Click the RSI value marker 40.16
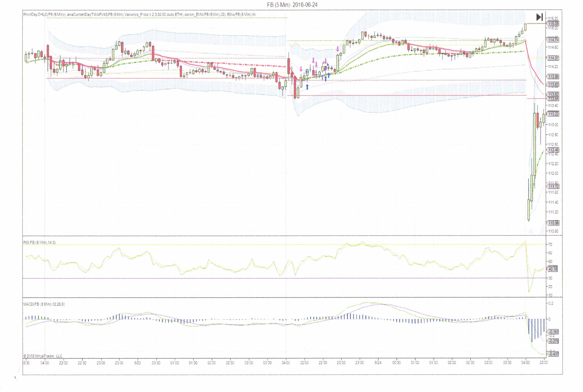The height and width of the screenshot is (392, 583). [x=553, y=269]
